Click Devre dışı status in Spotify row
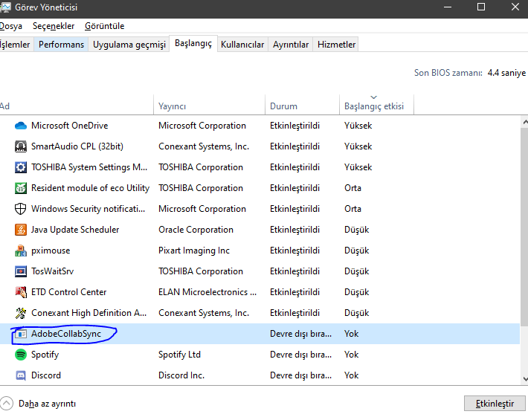Viewport: 528px width, 420px height. (x=300, y=355)
